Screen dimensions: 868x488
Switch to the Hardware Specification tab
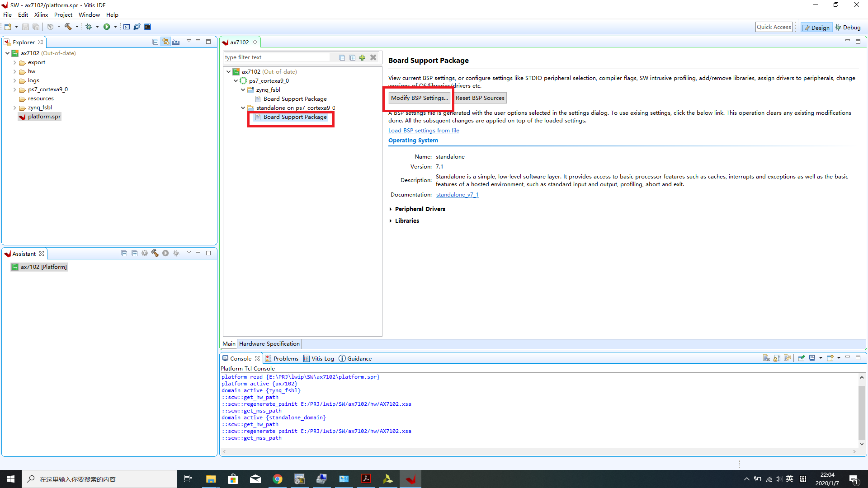tap(269, 343)
